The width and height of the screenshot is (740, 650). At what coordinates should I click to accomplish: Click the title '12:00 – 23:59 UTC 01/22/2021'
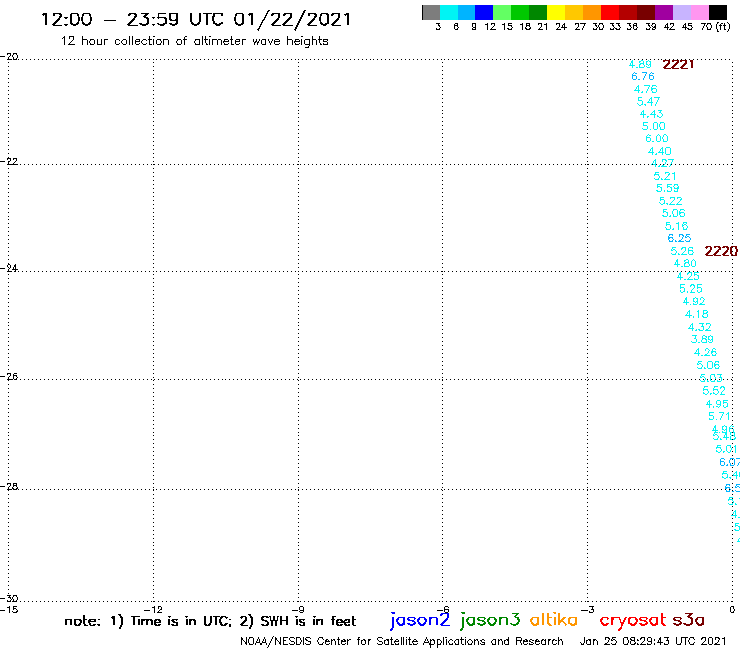pyautogui.click(x=196, y=20)
